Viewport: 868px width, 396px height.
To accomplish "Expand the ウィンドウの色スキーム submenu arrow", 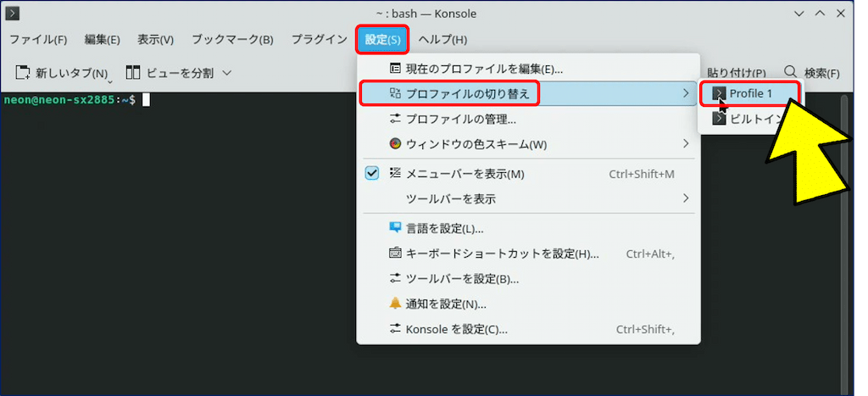I will [685, 144].
